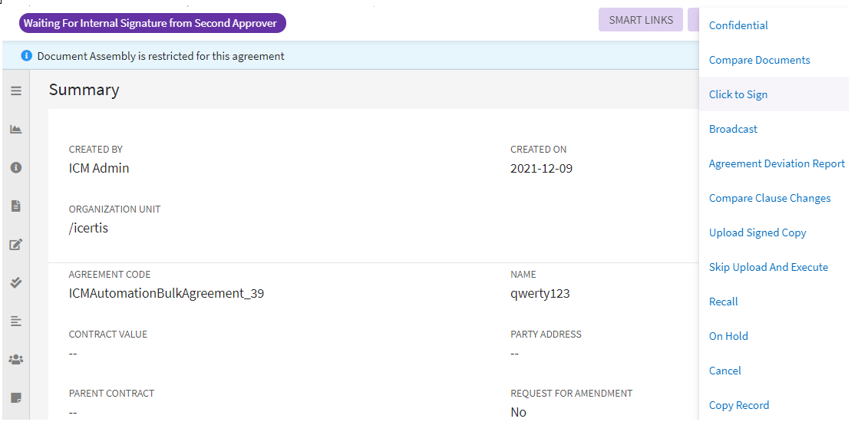Select Confidential from the actions menu
The image size is (868, 422).
coord(738,25)
